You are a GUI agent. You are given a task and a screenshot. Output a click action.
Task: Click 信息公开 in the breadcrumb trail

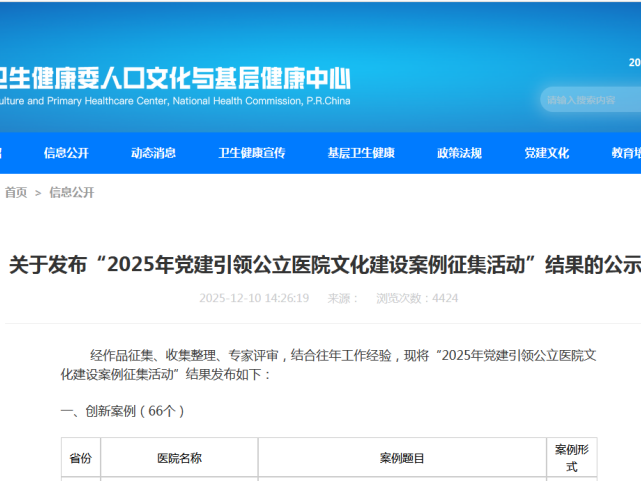click(x=72, y=193)
